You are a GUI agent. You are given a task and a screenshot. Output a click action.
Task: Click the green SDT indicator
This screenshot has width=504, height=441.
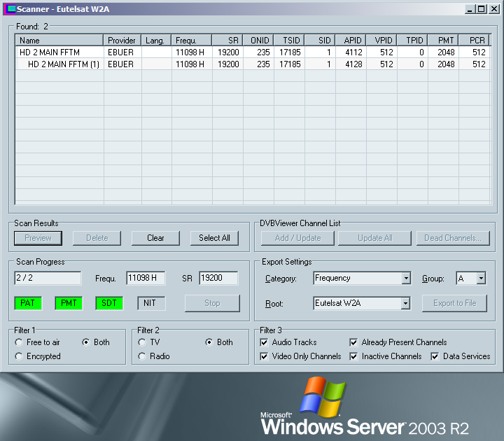pyautogui.click(x=109, y=303)
